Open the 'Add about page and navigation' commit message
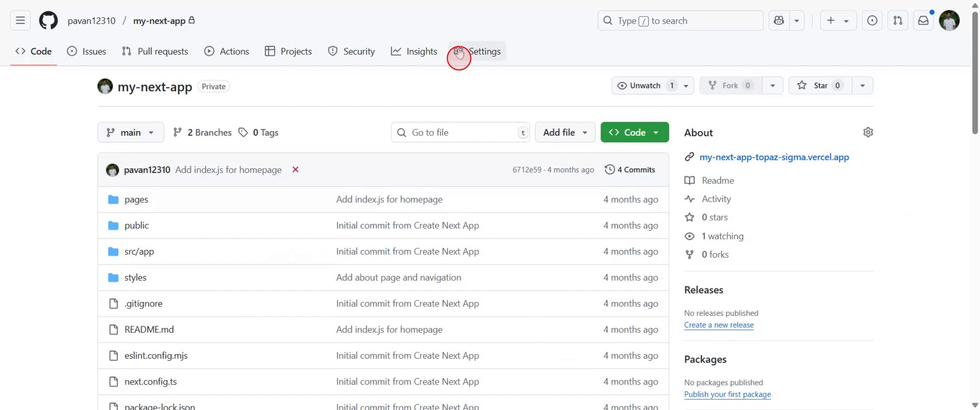Viewport: 980px width, 410px height. (399, 277)
